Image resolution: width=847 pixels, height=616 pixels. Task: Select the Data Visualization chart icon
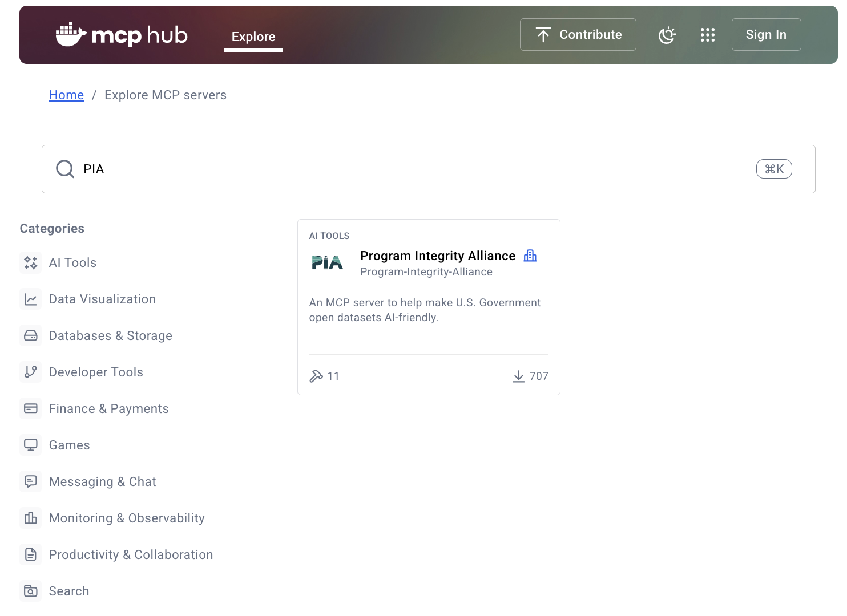[x=31, y=299]
